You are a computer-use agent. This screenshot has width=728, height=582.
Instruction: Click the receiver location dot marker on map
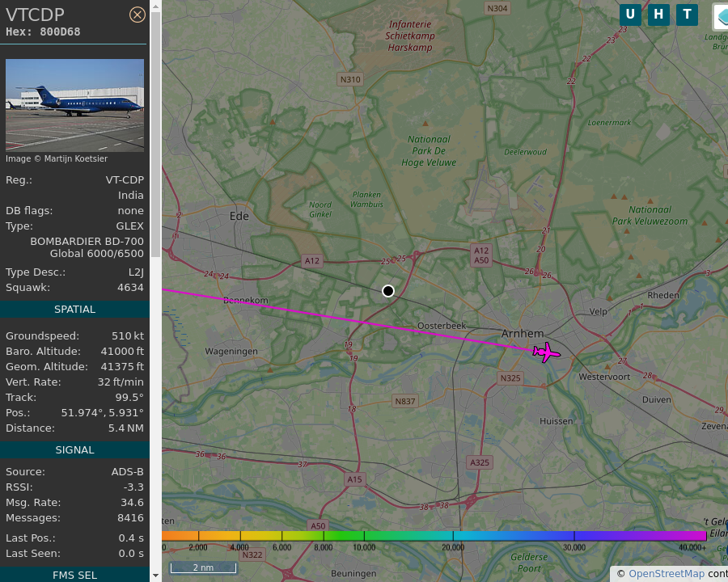[388, 291]
